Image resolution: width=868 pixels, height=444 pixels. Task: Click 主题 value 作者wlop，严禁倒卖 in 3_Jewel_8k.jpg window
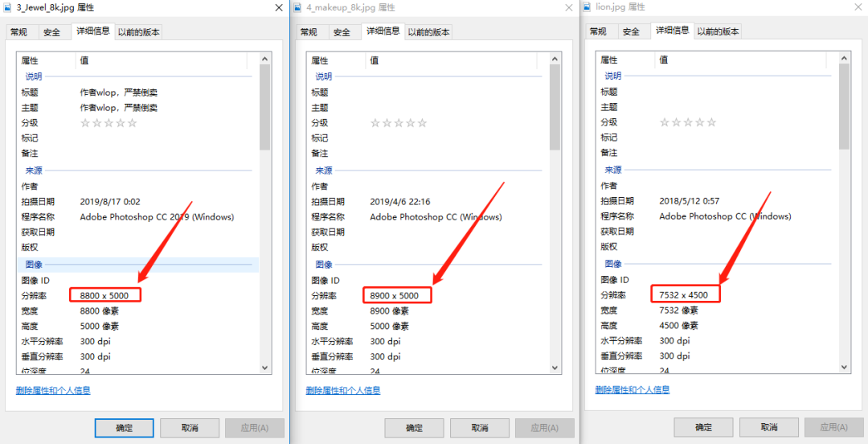click(119, 108)
